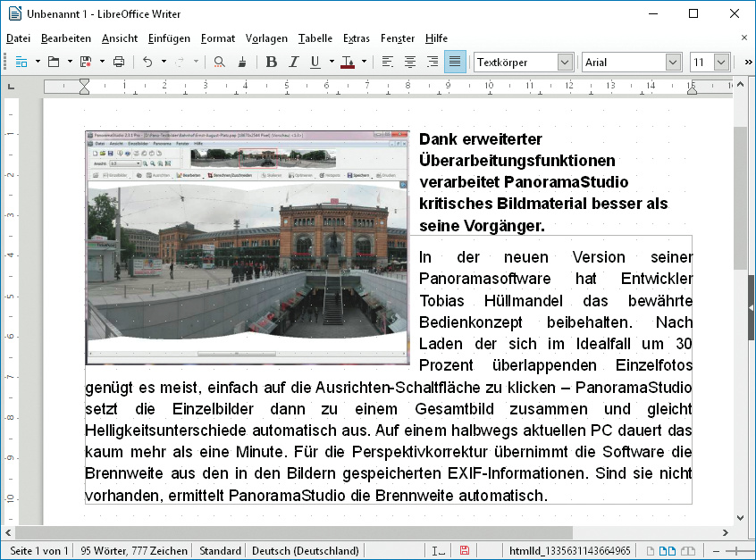This screenshot has width=756, height=560.
Task: Open the Einfügen menu
Action: coord(169,38)
